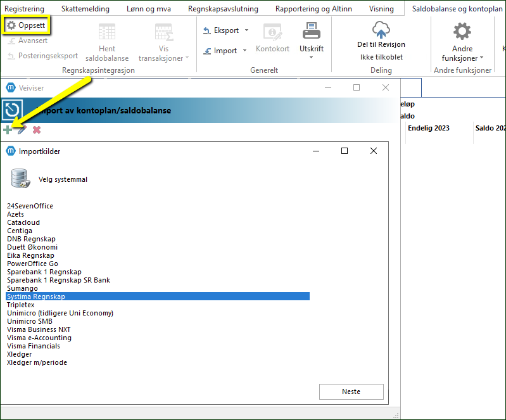The height and width of the screenshot is (420, 506).
Task: Click the Andre funksjoner gear icon
Action: coord(462,31)
